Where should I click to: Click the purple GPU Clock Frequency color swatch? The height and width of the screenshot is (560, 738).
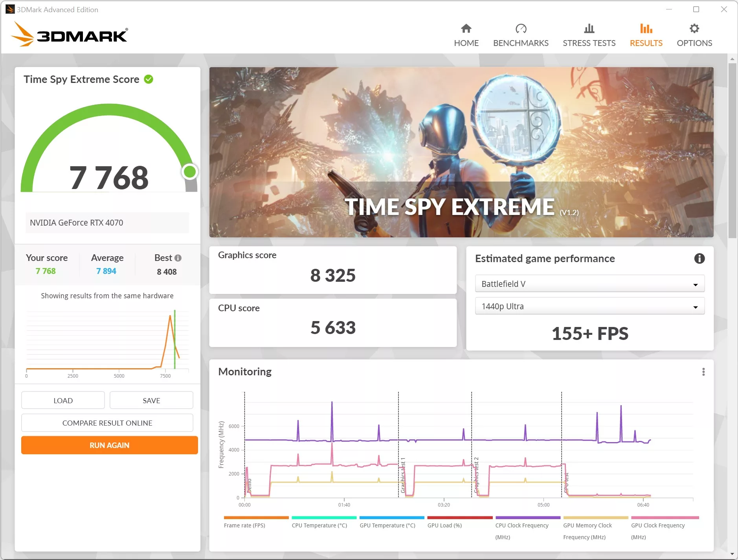[x=528, y=518]
